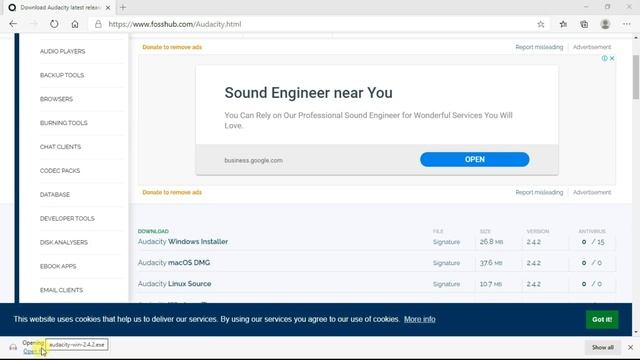View site info via the lock icon
The height and width of the screenshot is (360, 640).
pyautogui.click(x=98, y=24)
